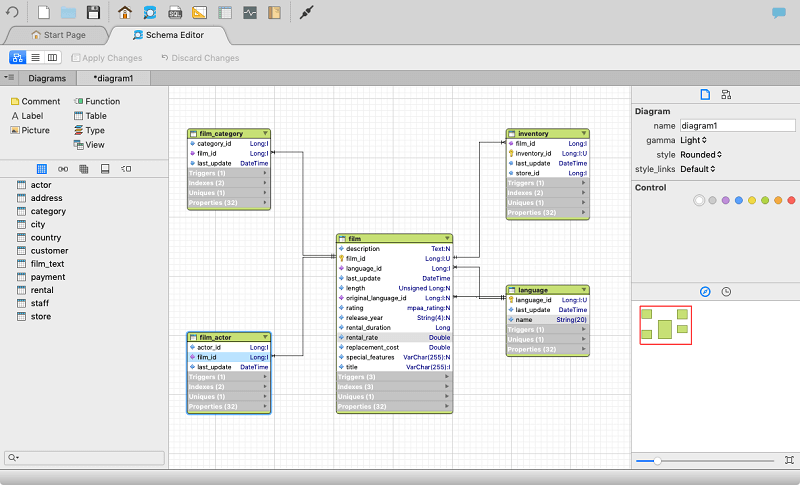Click Apply Changes
The image size is (800, 485).
pyautogui.click(x=107, y=58)
